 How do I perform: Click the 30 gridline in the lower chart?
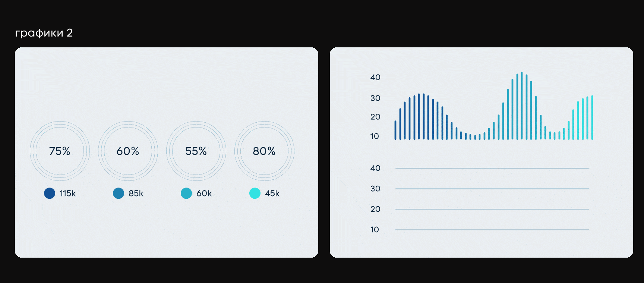point(492,189)
